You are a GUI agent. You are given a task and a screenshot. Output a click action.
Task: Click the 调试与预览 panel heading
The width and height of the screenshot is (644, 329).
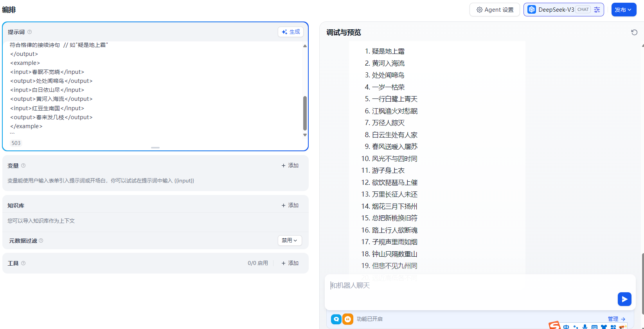tap(344, 32)
